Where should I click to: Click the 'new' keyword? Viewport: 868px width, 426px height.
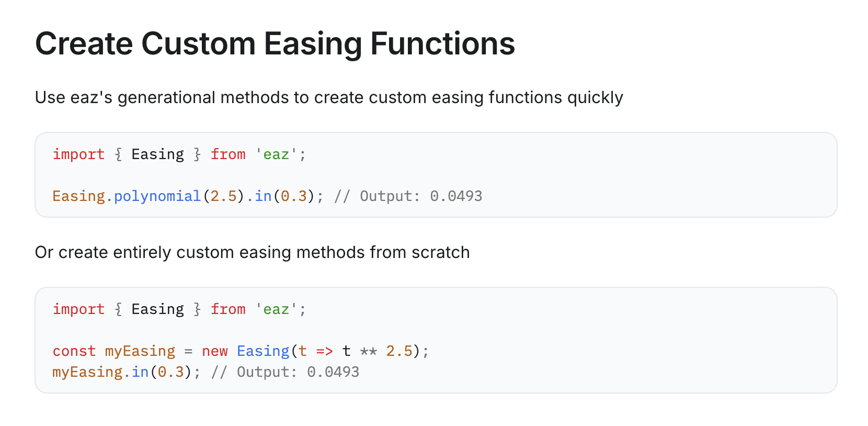coord(215,351)
